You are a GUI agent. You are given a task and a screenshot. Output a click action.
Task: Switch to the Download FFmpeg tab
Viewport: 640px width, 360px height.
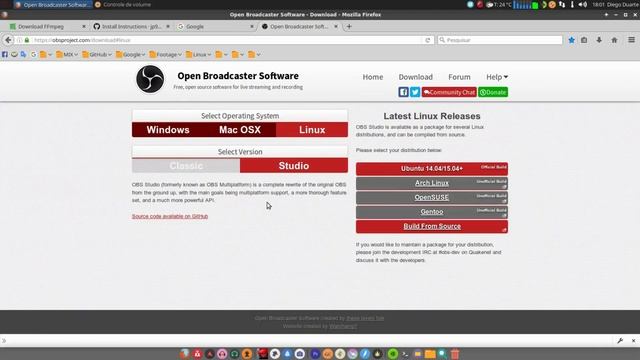48,27
